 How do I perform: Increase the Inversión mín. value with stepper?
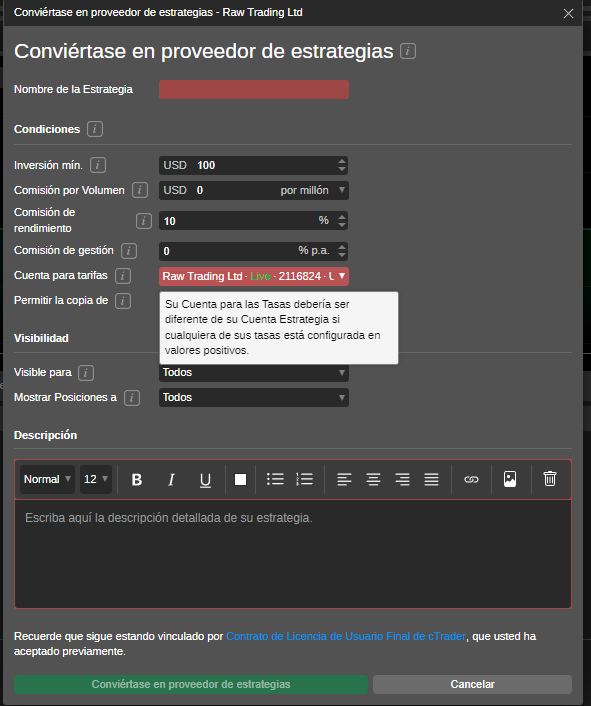342,161
